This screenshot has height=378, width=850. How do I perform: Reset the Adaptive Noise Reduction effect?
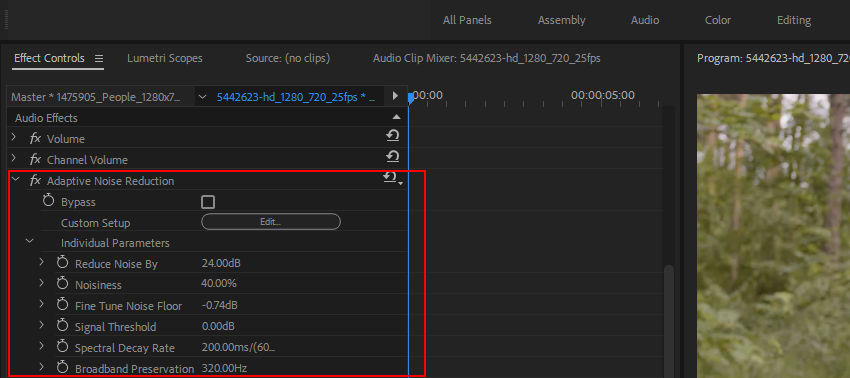coord(392,178)
